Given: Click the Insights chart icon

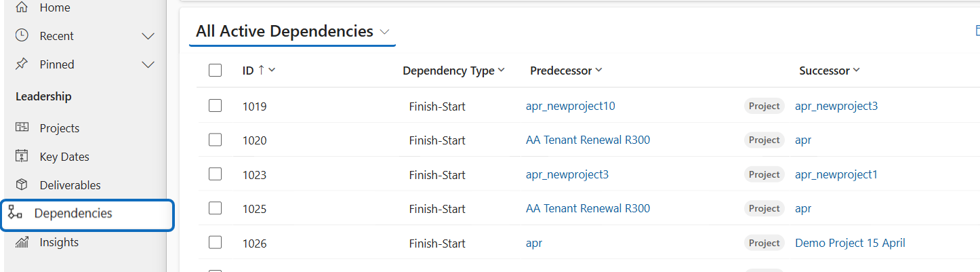Looking at the screenshot, I should (x=22, y=242).
